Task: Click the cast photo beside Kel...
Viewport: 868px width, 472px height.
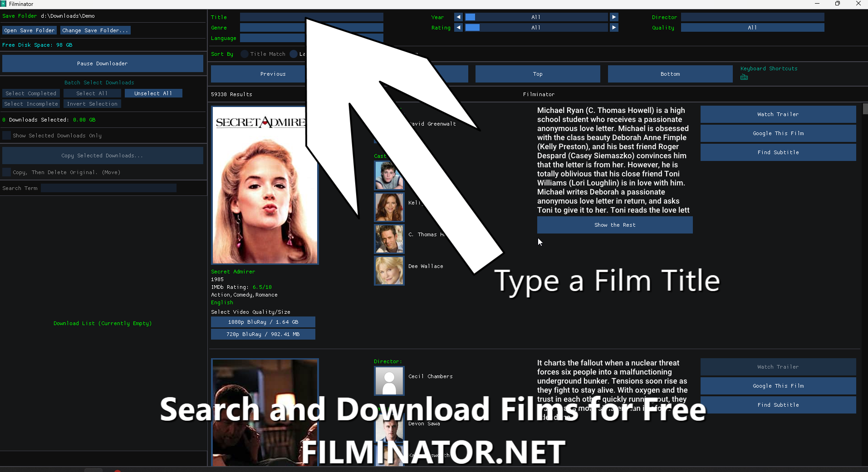Action: 389,207
